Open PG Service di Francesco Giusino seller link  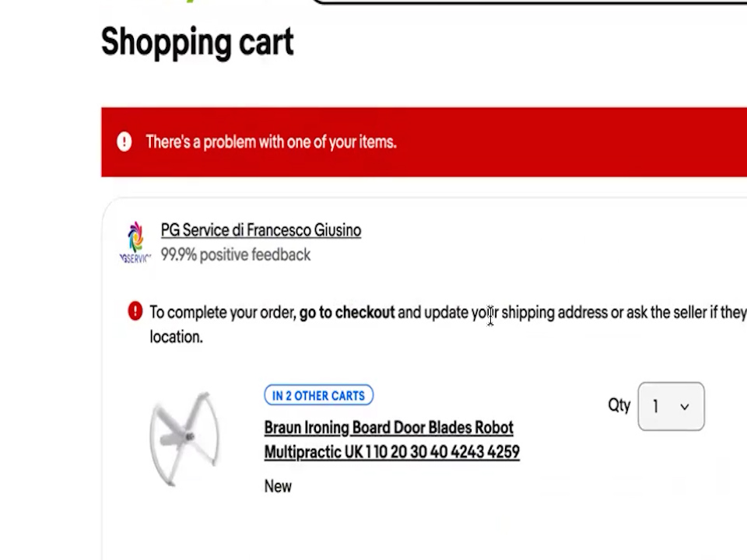(261, 230)
